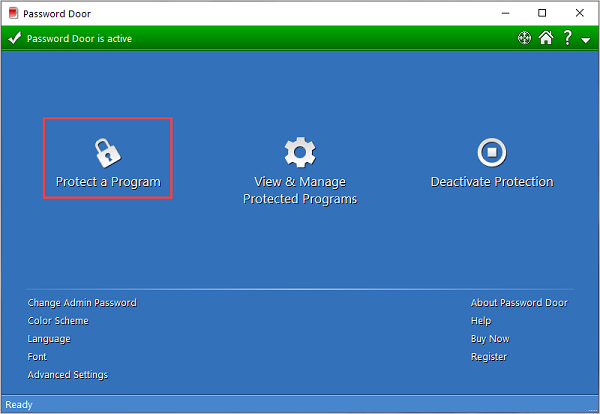Image resolution: width=600 pixels, height=414 pixels.
Task: Open About Password Door
Action: pos(518,303)
